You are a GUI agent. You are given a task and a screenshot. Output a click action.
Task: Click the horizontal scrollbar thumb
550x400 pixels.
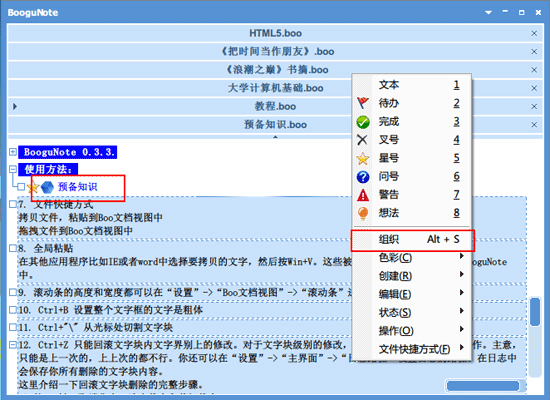(x=483, y=386)
